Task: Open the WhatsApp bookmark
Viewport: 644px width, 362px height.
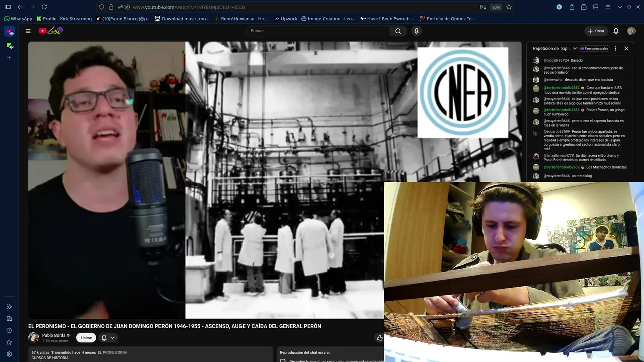Action: pyautogui.click(x=18, y=19)
